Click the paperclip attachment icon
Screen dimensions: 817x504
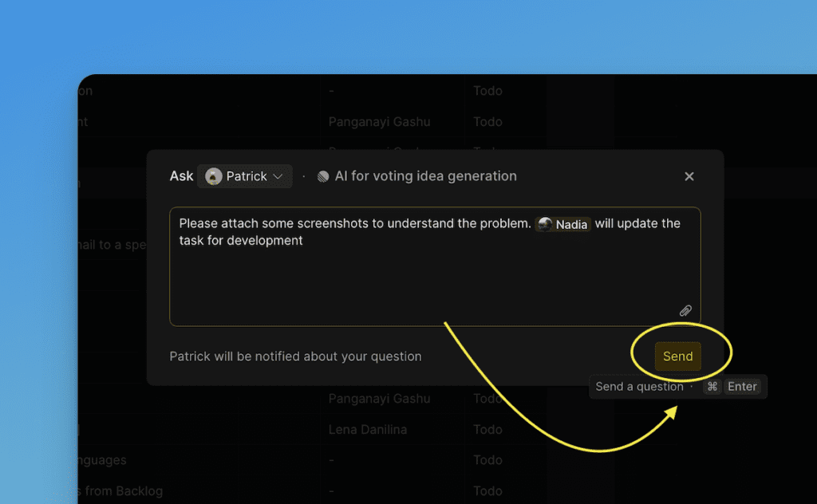click(x=685, y=311)
